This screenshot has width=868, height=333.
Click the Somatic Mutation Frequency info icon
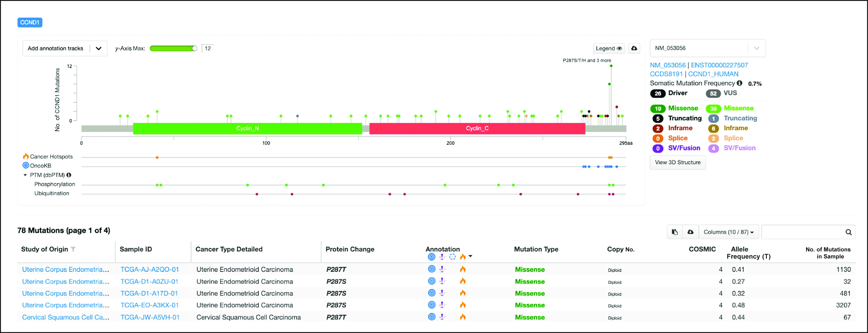coord(739,83)
